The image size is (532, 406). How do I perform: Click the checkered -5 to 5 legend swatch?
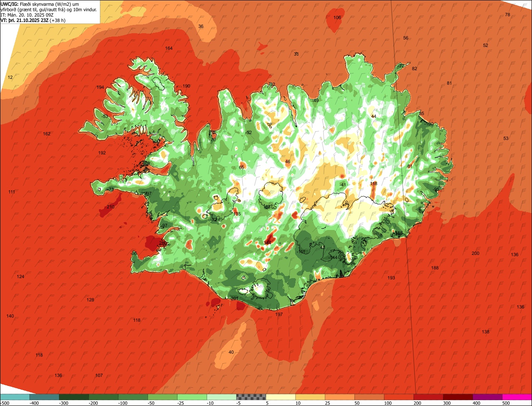coord(251,396)
